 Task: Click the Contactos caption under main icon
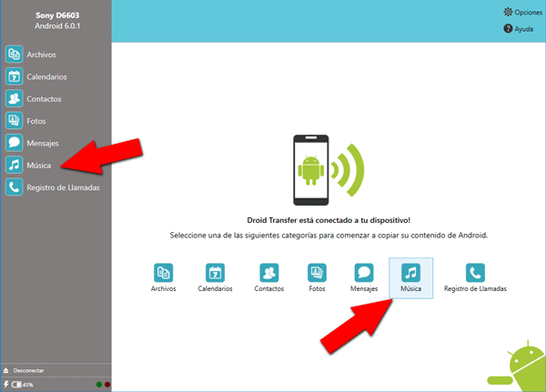(x=269, y=288)
